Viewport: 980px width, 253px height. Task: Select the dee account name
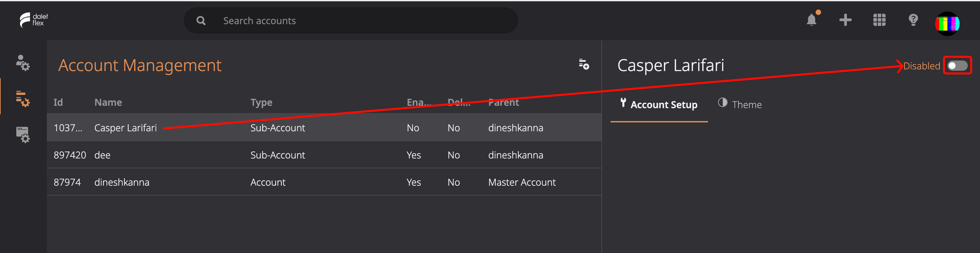point(102,155)
